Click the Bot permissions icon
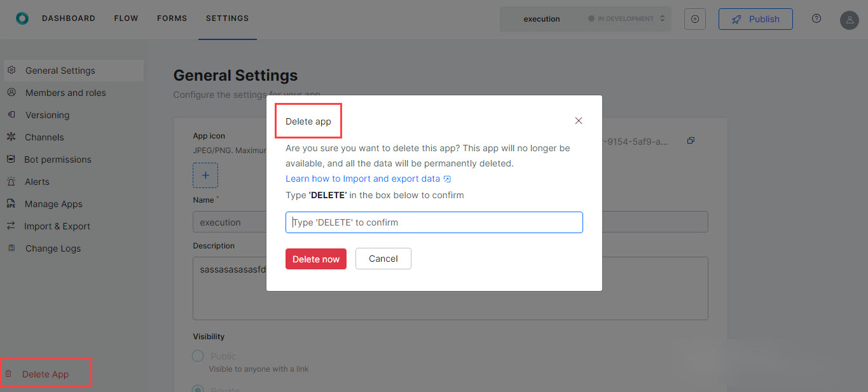868x392 pixels. tap(11, 159)
